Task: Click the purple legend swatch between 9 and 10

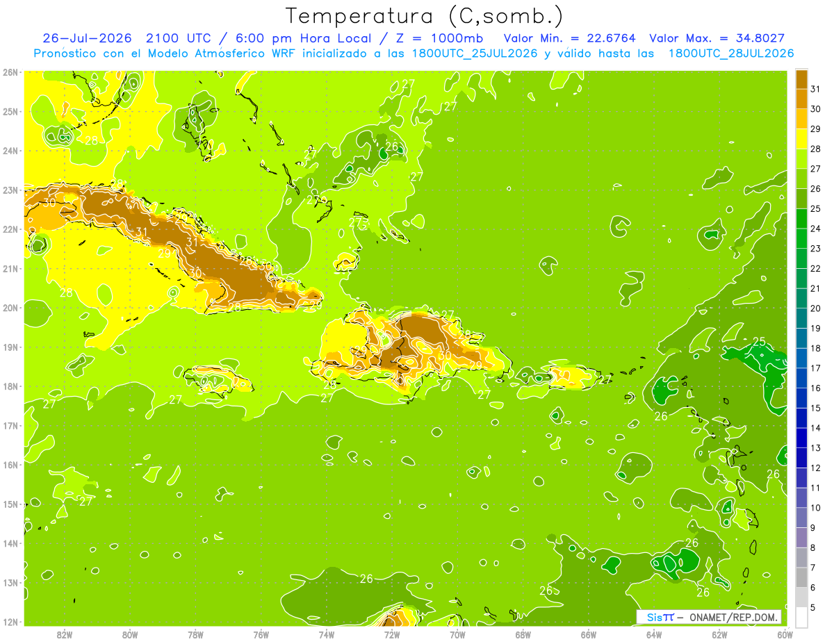Action: [x=801, y=518]
